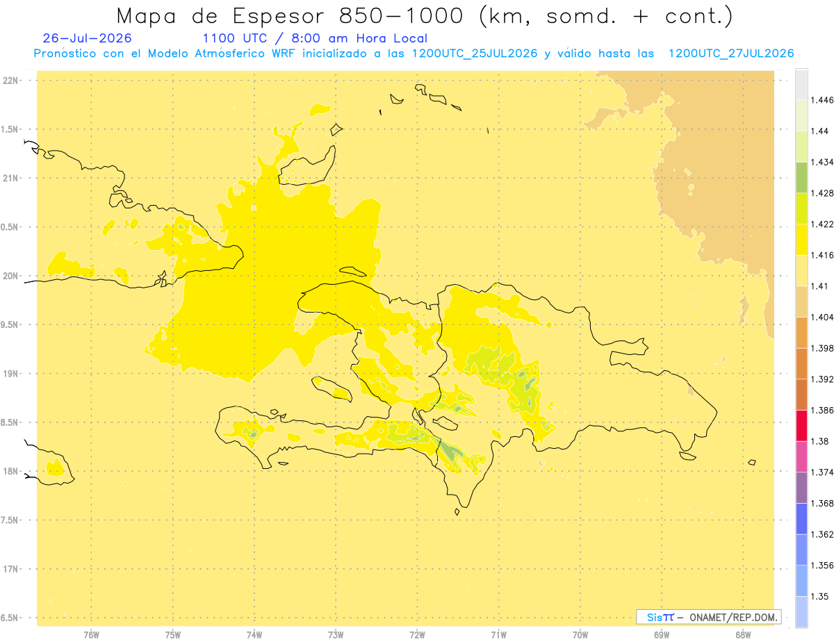Click the '69W' longitude label
The height and width of the screenshot is (644, 834).
point(662,635)
